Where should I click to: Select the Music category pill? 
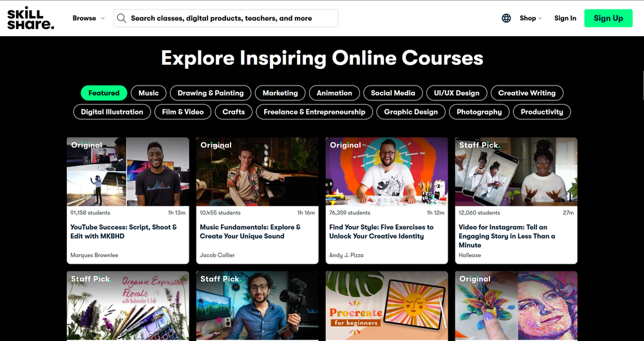(x=148, y=93)
